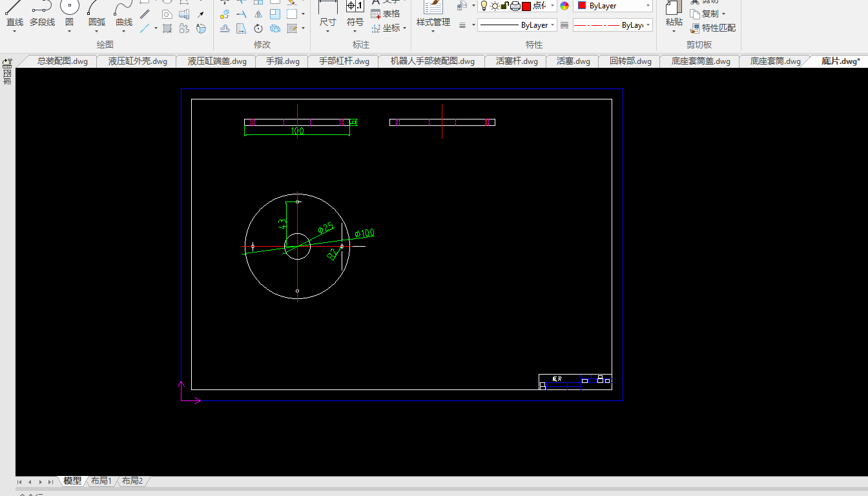Click the linetype icon beside red dash-dot combo
The width and height of the screenshot is (868, 496).
[564, 25]
